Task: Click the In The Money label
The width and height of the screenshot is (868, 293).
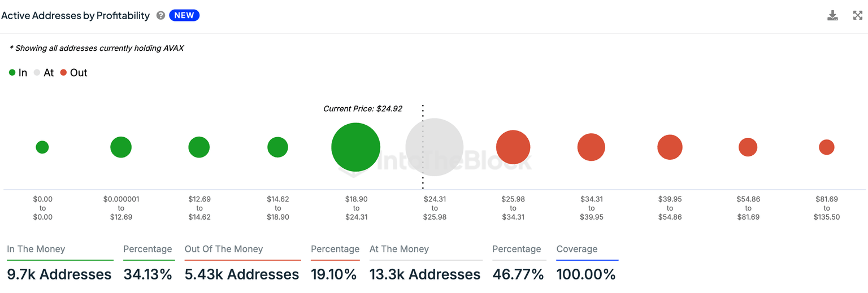Action: pos(36,249)
